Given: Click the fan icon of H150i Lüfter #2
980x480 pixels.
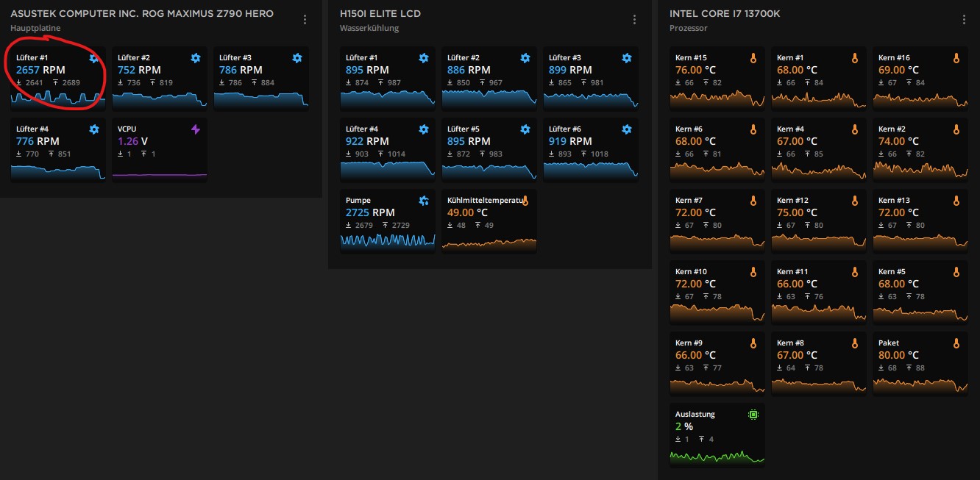Looking at the screenshot, I should click(x=525, y=58).
